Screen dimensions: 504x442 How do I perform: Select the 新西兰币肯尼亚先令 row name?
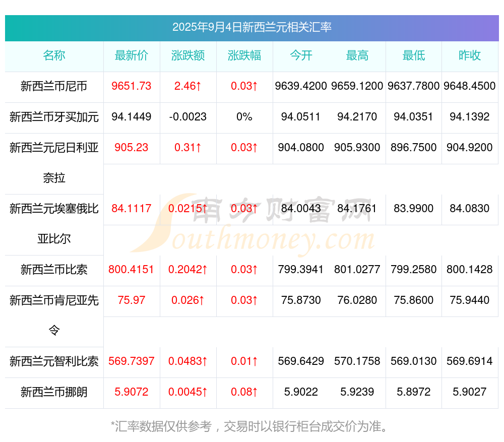coord(54,315)
